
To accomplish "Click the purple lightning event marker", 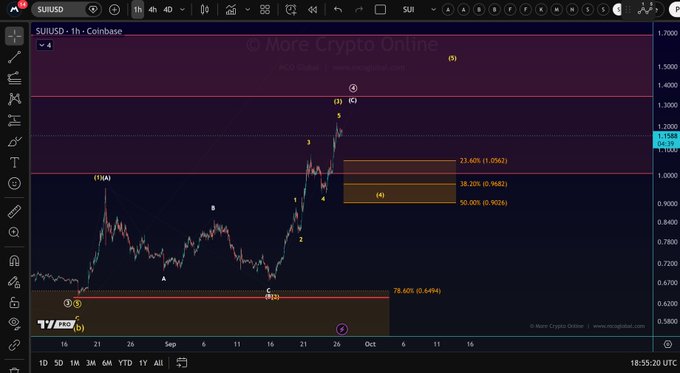I will 342,329.
